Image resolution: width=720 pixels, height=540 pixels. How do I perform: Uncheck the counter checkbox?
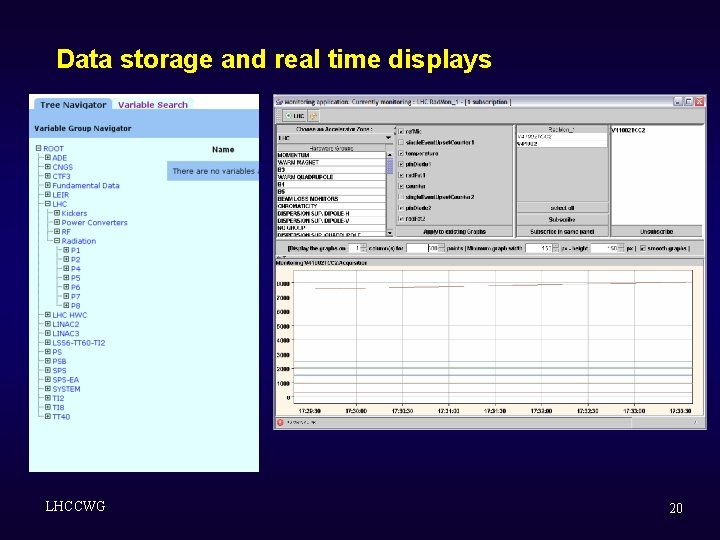401,186
